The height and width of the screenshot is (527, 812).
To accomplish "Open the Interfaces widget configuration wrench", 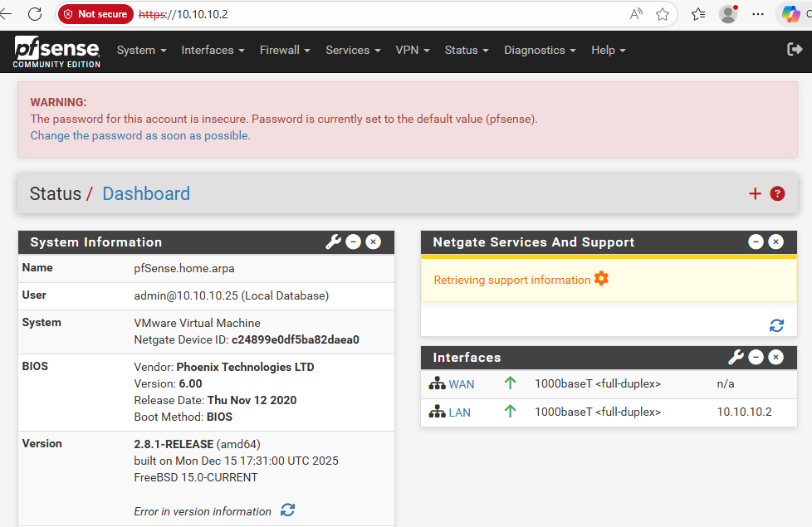I will (x=736, y=357).
